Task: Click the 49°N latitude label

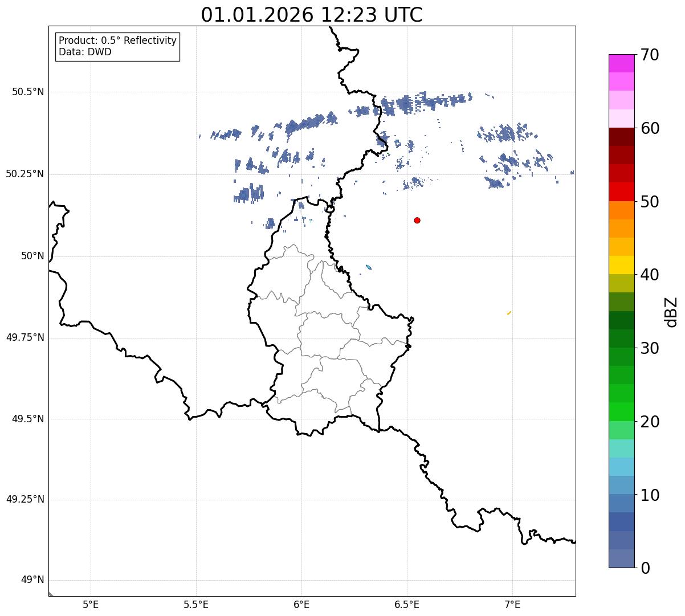Action: point(32,580)
